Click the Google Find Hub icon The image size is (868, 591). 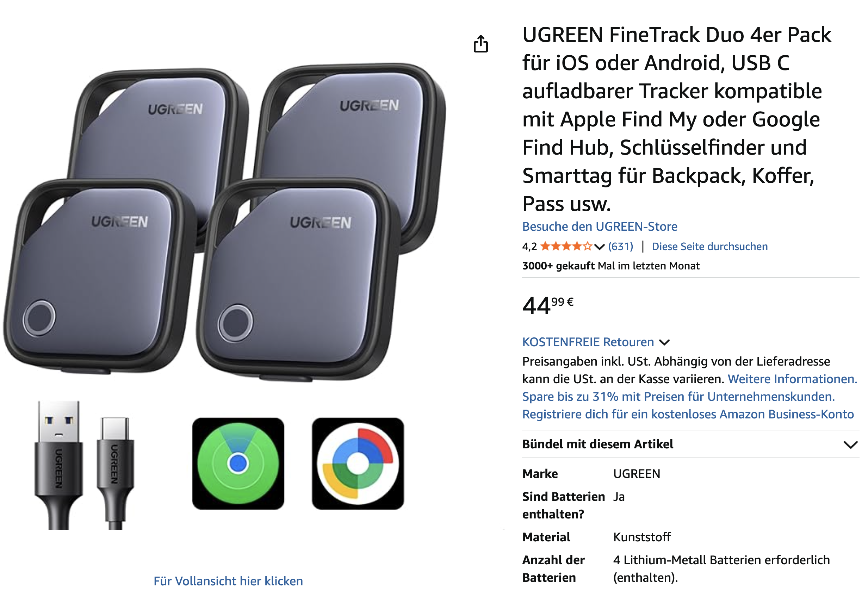tap(358, 463)
